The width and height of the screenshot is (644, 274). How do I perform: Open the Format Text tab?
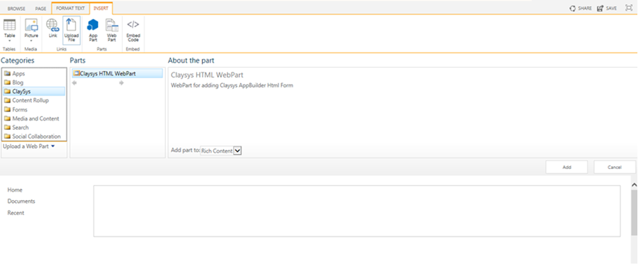click(x=70, y=8)
